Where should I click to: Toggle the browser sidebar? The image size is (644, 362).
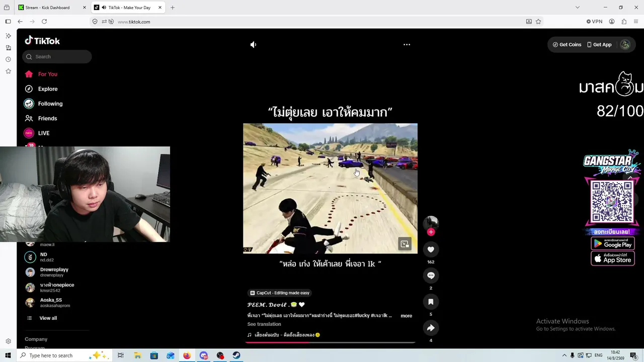[8, 22]
